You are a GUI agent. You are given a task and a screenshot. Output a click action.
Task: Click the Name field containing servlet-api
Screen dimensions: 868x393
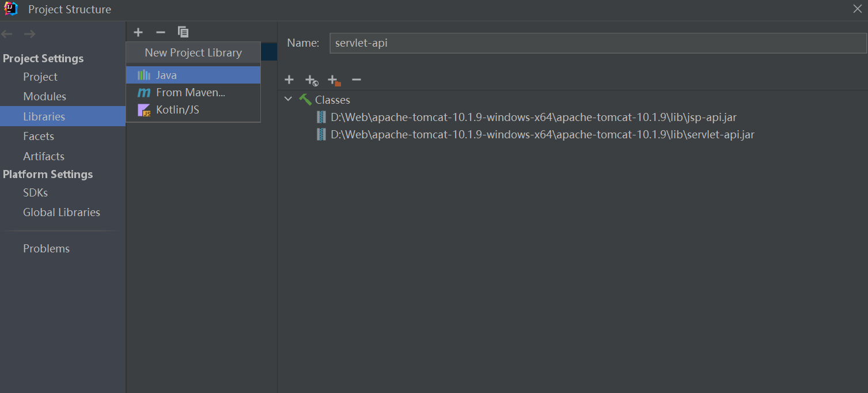(598, 43)
